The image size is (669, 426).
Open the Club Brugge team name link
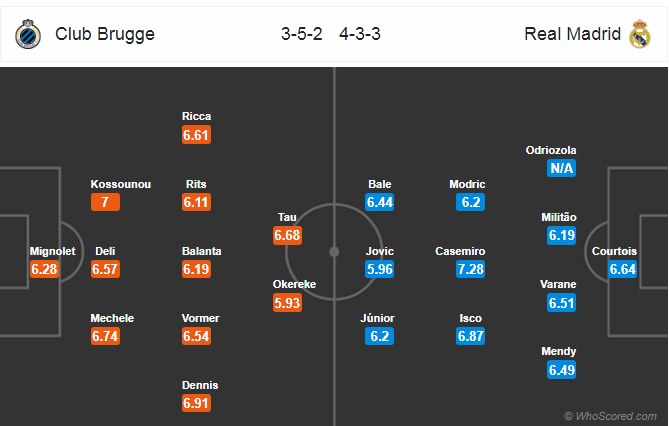105,34
